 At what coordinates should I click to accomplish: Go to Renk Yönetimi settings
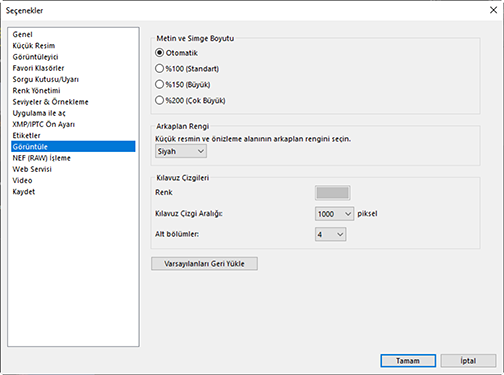[x=73, y=91]
